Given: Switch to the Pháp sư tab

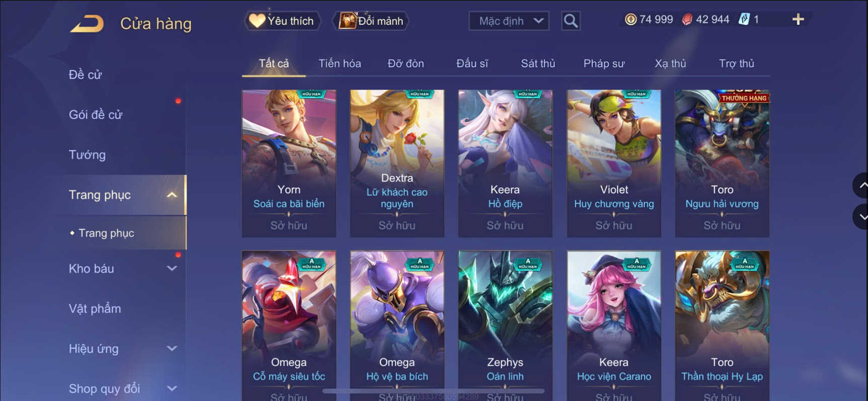Looking at the screenshot, I should (x=604, y=63).
